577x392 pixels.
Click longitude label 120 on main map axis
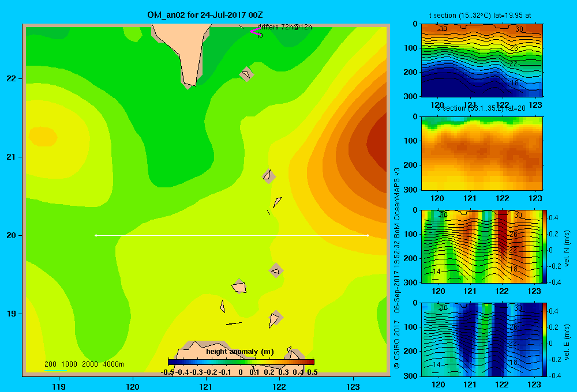[x=133, y=386]
